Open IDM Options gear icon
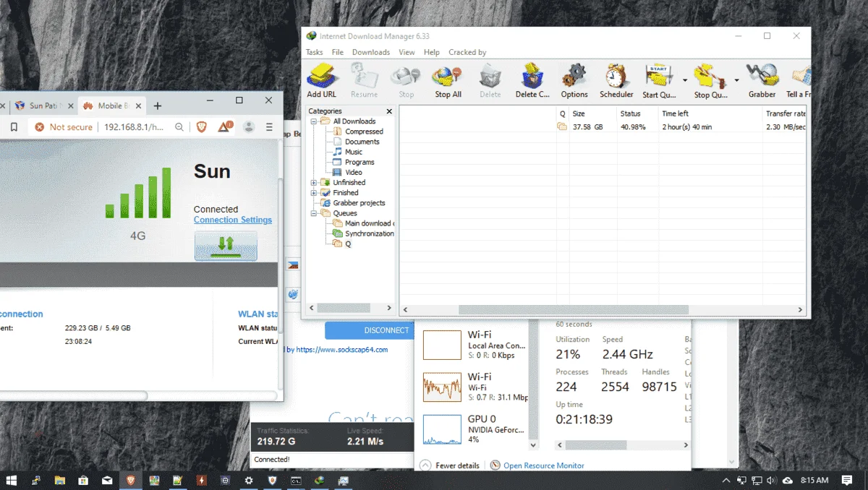The image size is (868, 490). [x=574, y=79]
